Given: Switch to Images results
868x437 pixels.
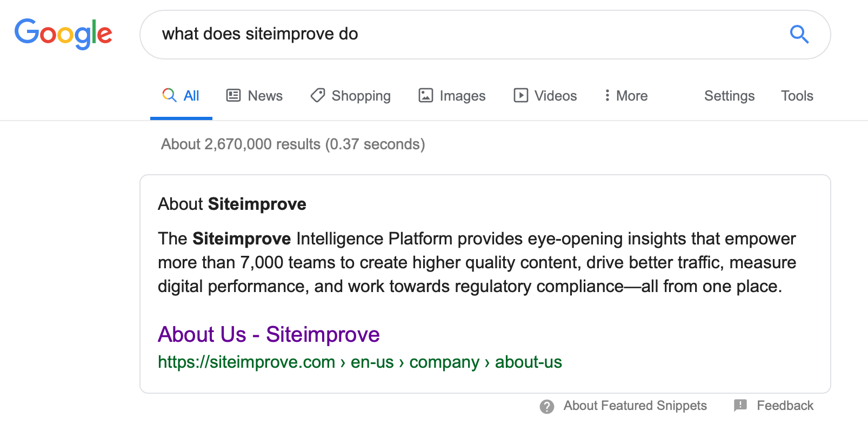Looking at the screenshot, I should [x=462, y=96].
